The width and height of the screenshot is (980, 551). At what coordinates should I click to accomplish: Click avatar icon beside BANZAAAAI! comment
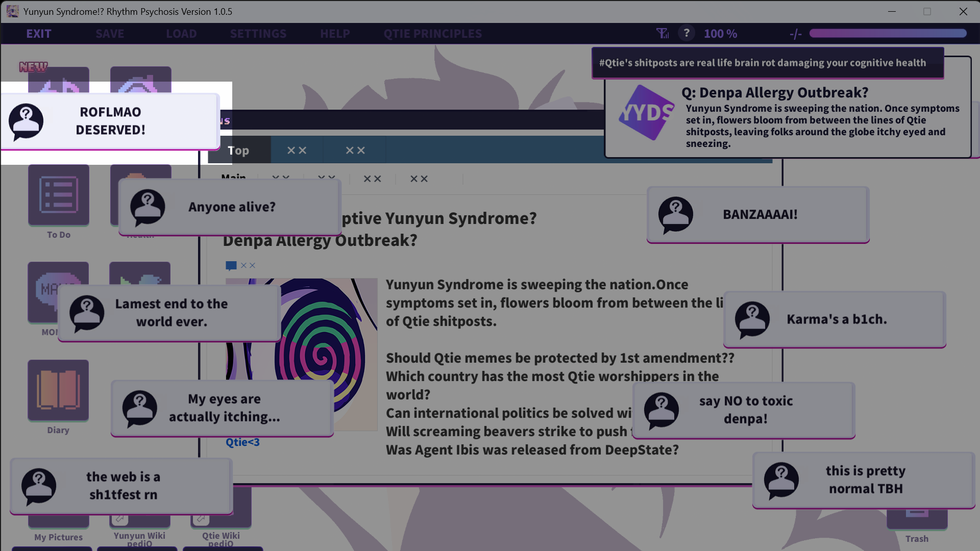[675, 215]
